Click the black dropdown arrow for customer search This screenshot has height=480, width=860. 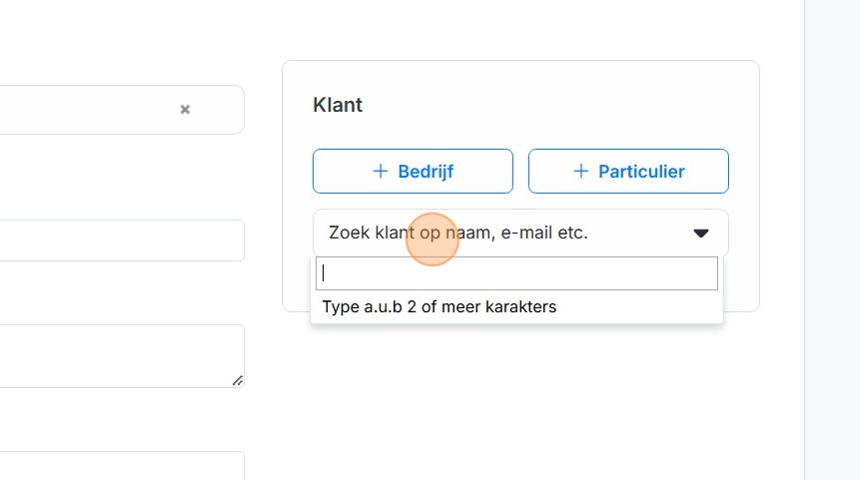(x=701, y=233)
